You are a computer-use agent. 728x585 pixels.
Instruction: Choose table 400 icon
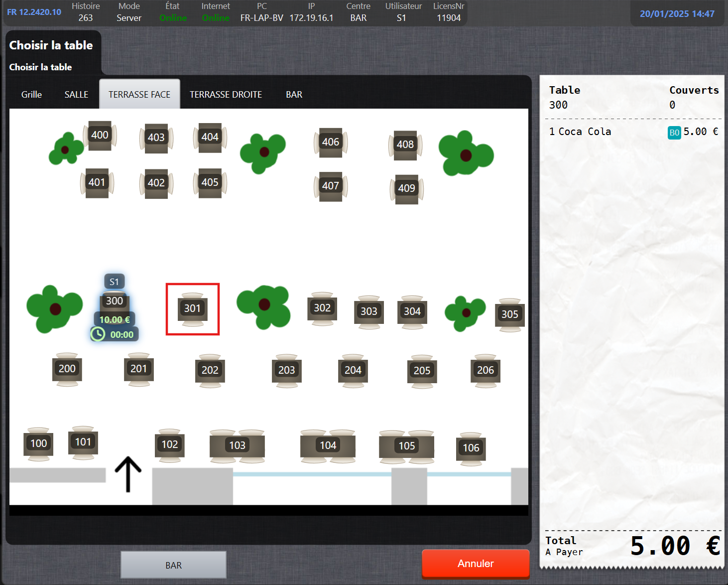pyautogui.click(x=100, y=135)
